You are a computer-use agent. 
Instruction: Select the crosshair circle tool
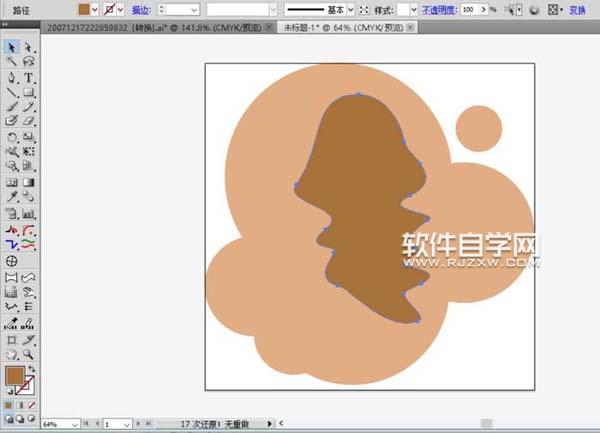tap(11, 261)
